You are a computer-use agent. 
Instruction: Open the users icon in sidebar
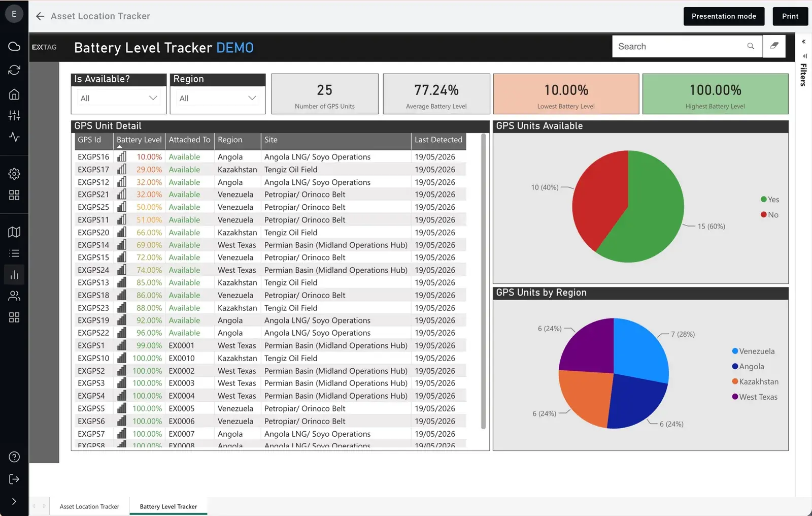14,296
